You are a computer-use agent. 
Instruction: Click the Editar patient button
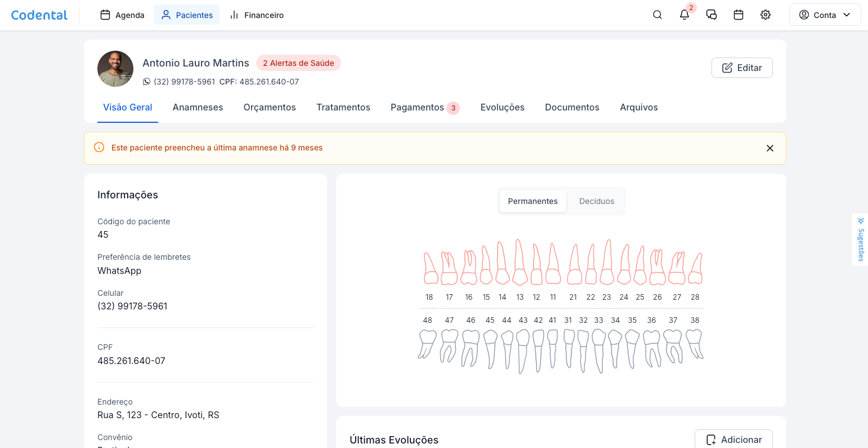pos(742,68)
